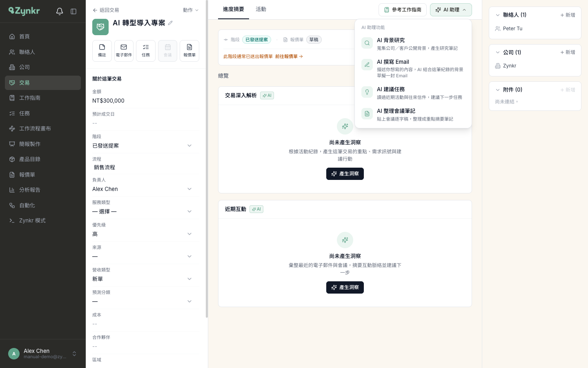Open the Alex Chen account switcher
Screen dimensions: 588x368
point(43,354)
